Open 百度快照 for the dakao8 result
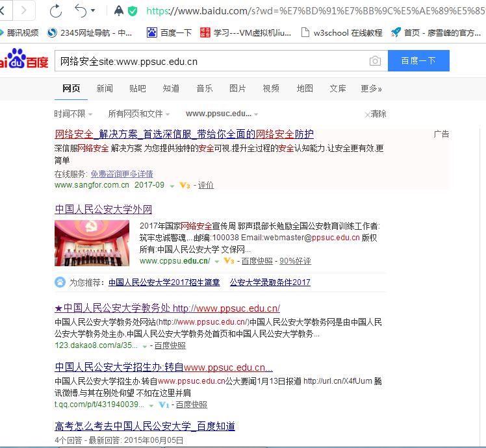Viewport: 486px width, 448px height. pyautogui.click(x=170, y=345)
